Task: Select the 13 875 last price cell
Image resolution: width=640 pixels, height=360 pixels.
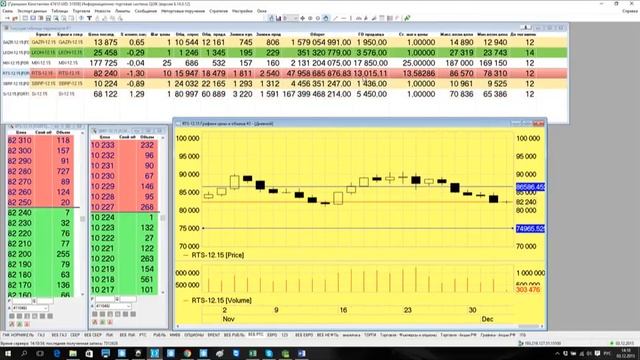Action: (105, 42)
